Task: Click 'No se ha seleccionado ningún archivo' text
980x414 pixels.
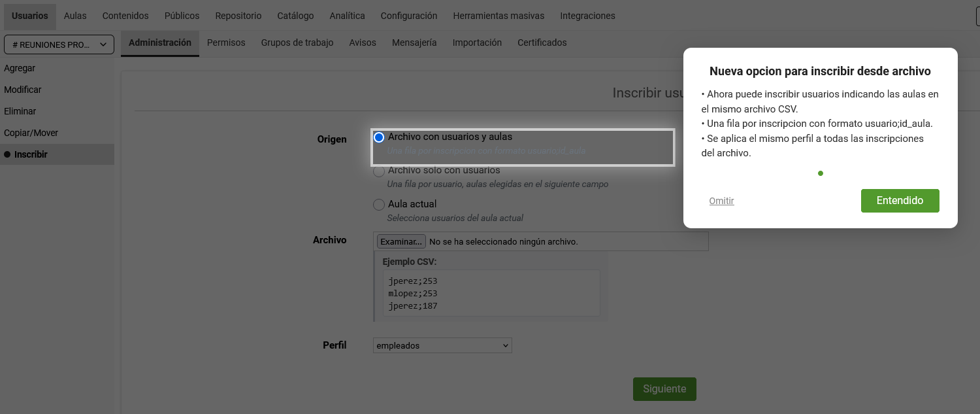Action: 504,241
